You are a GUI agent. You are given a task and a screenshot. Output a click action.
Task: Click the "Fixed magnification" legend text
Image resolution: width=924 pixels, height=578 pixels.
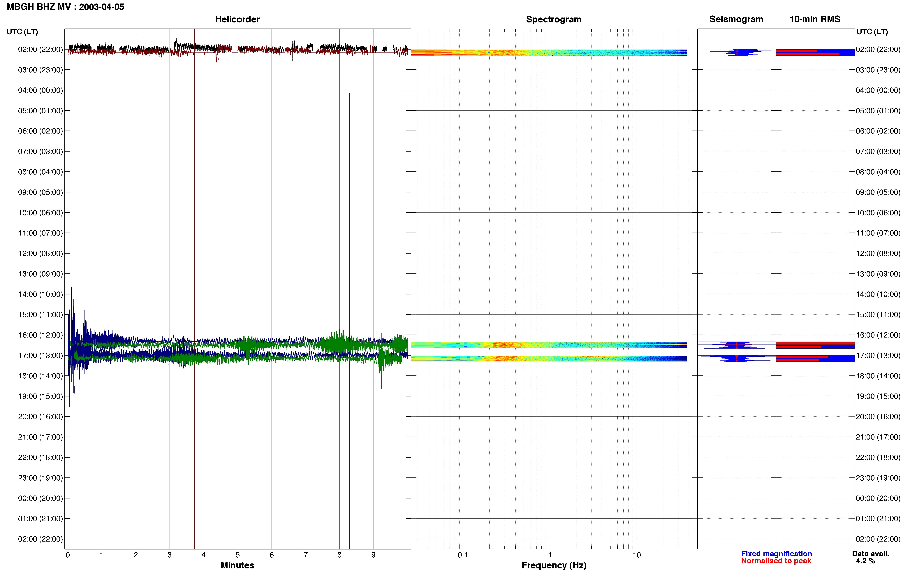776,554
